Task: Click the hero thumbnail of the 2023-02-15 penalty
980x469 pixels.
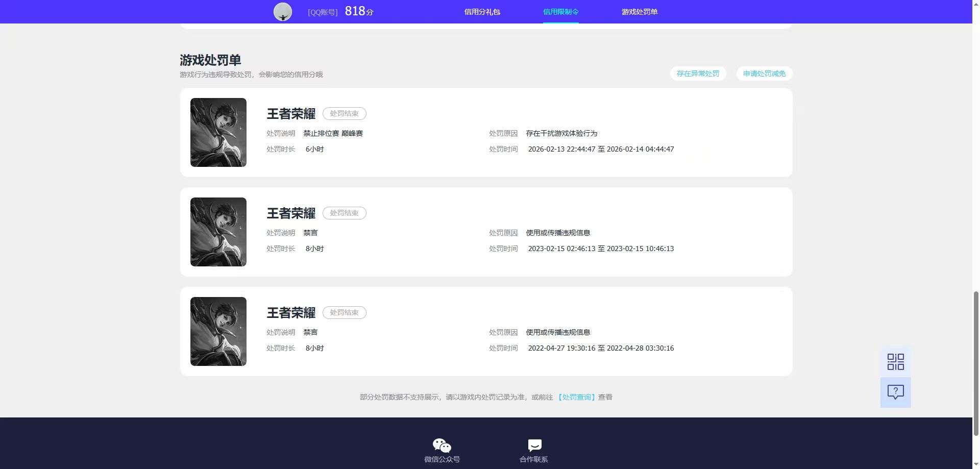Action: pyautogui.click(x=218, y=232)
